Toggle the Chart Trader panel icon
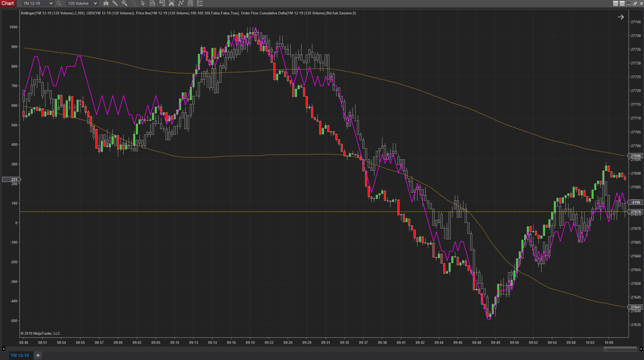This screenshot has width=644, height=360. point(162,3)
